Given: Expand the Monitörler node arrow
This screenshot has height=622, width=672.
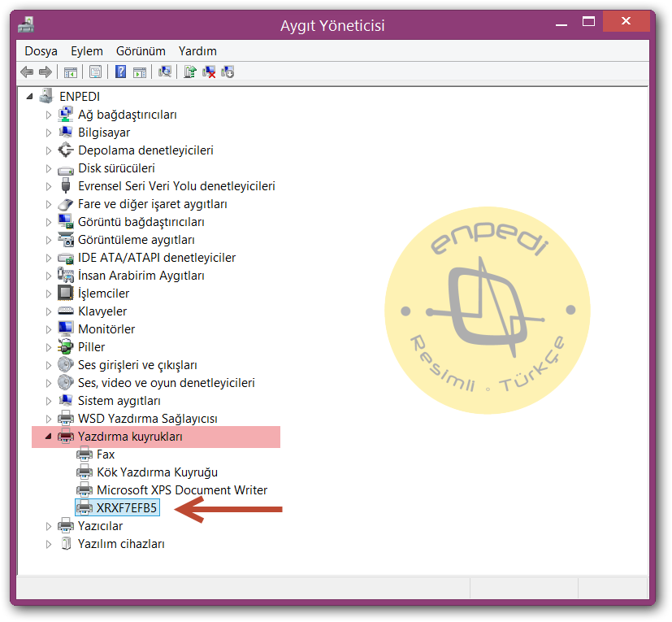Looking at the screenshot, I should pyautogui.click(x=49, y=329).
